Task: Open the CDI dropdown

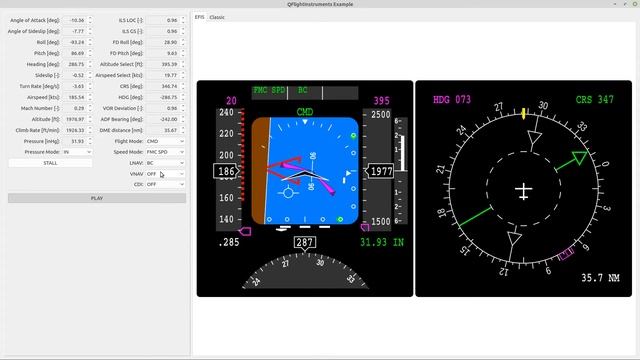Action: [x=165, y=184]
